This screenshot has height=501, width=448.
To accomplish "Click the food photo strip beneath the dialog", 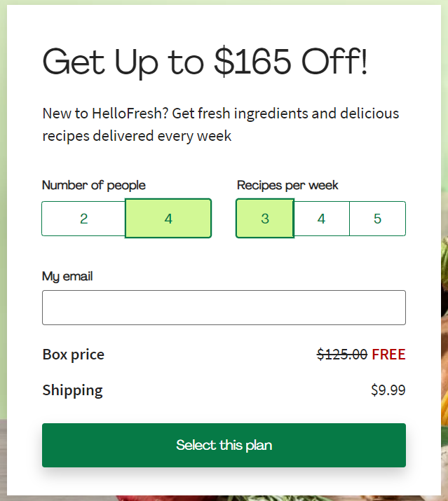I will point(224,498).
